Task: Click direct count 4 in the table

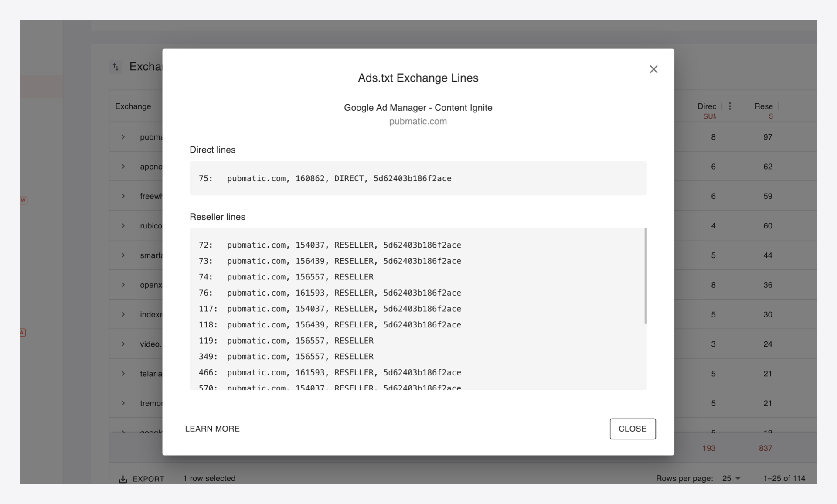Action: tap(713, 226)
